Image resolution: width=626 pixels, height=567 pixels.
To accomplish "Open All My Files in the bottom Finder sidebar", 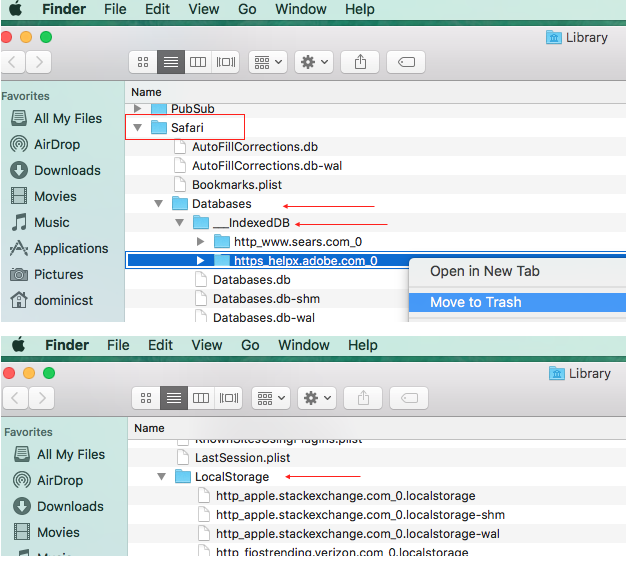I will (x=59, y=454).
